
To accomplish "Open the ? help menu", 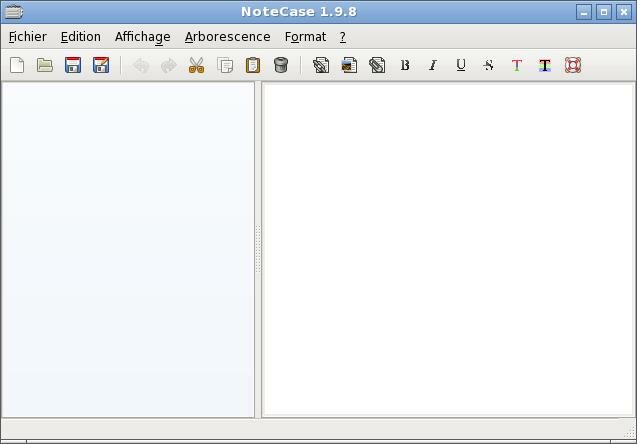I will click(x=343, y=37).
